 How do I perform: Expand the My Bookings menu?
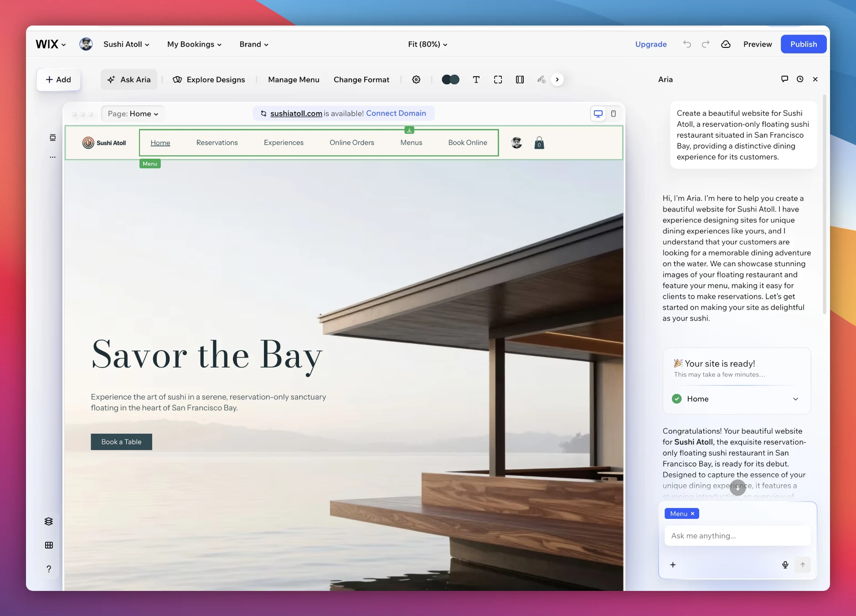click(x=194, y=44)
